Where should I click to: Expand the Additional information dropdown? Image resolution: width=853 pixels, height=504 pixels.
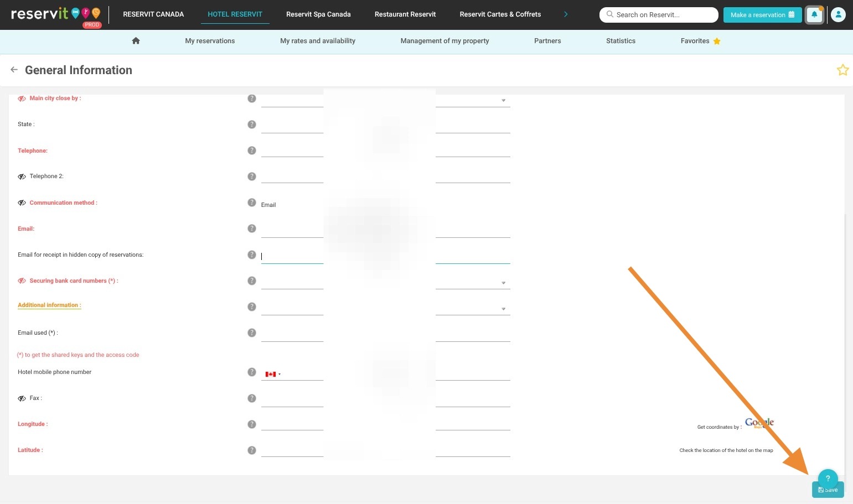click(x=503, y=309)
